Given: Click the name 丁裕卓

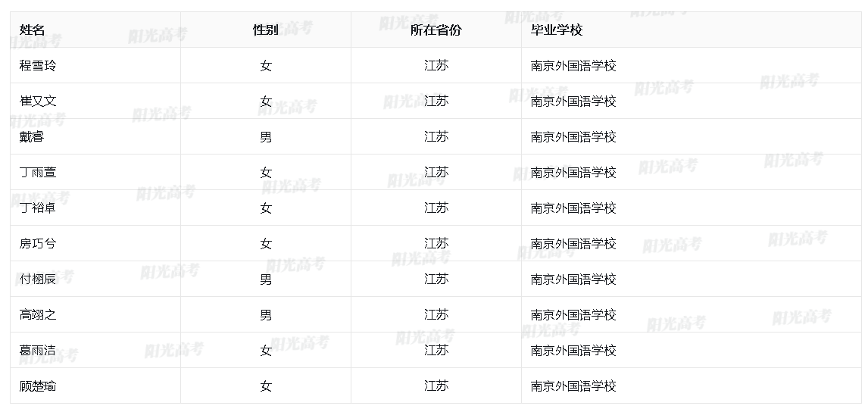Looking at the screenshot, I should point(38,208).
